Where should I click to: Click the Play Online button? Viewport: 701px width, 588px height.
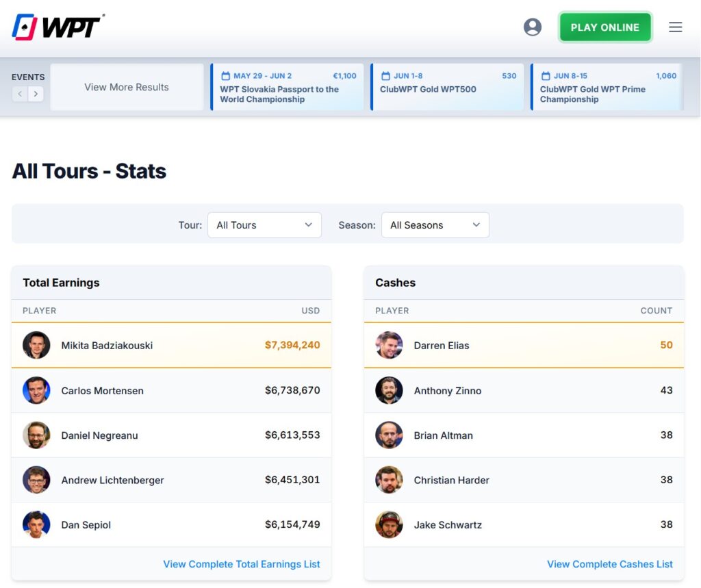tap(605, 27)
